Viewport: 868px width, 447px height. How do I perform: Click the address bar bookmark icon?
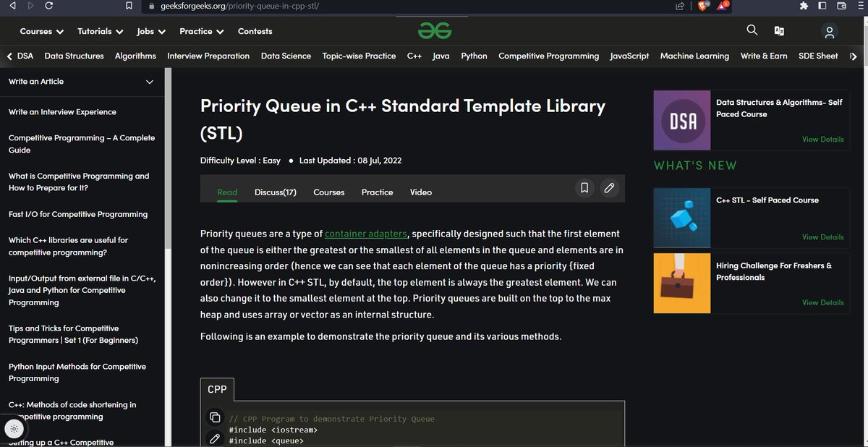(x=128, y=6)
